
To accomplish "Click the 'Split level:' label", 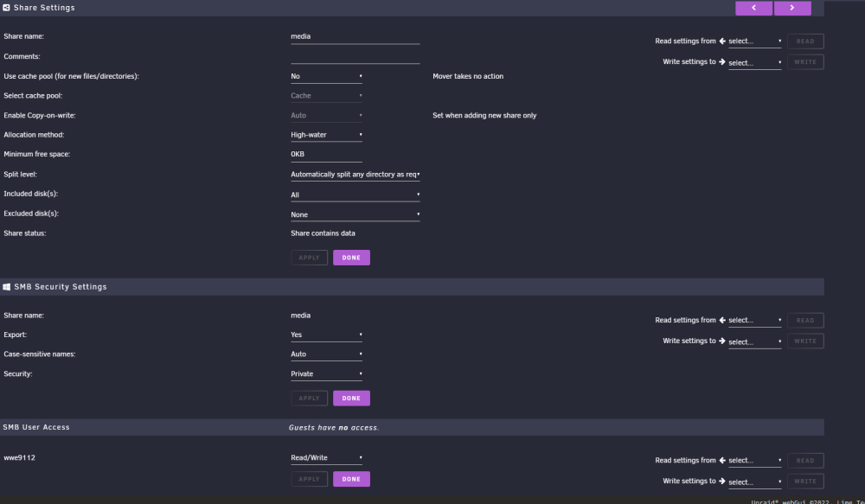I will point(21,175).
